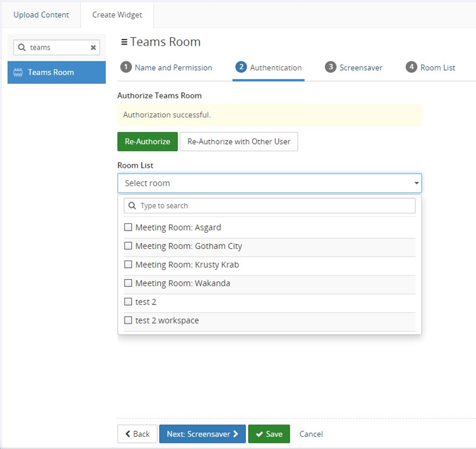Tick the Meeting Room: Krusty Krab checkbox

click(x=128, y=265)
